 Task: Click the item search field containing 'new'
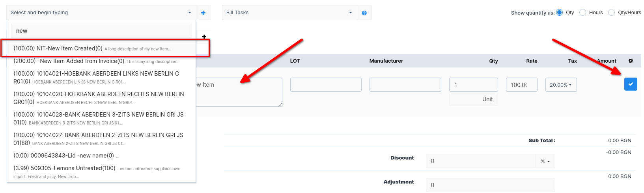tap(101, 31)
